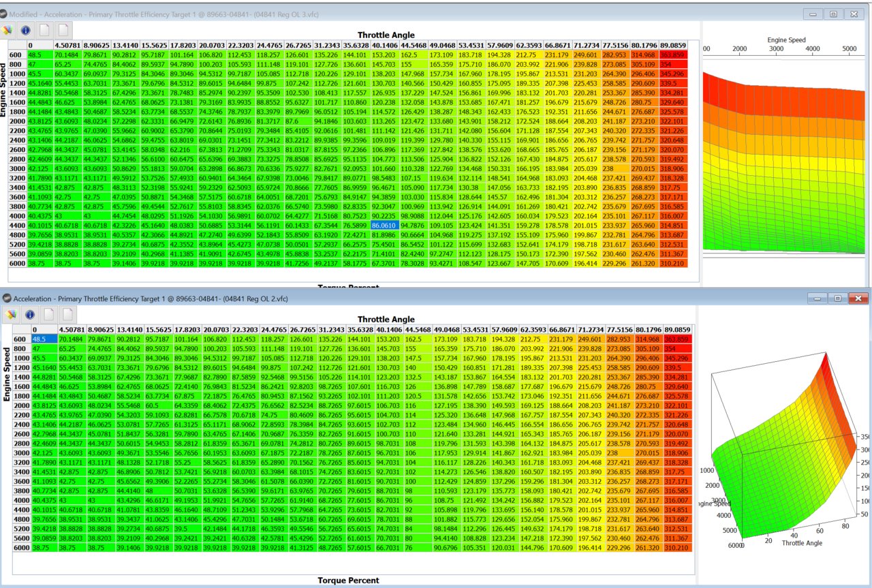The image size is (872, 588).
Task: Select 40.1406 column header in Modified window
Action: click(x=384, y=45)
